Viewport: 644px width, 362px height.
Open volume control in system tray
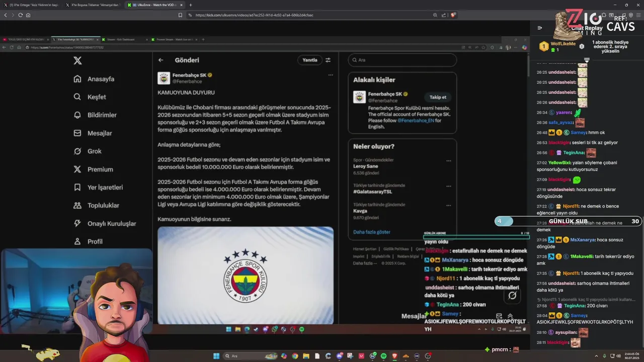point(619,356)
